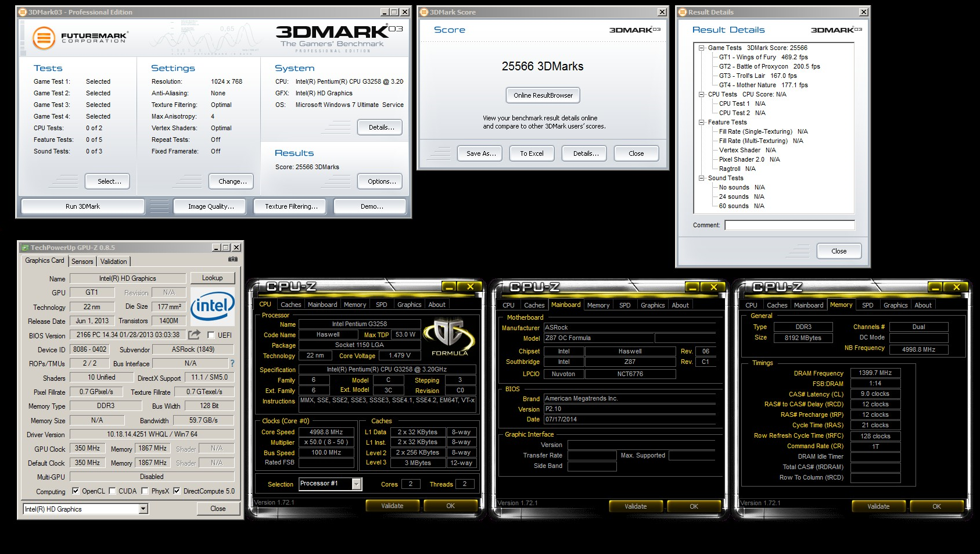Viewport: 980px width, 554px height.
Task: Select the 24 sounds result row
Action: (x=741, y=196)
